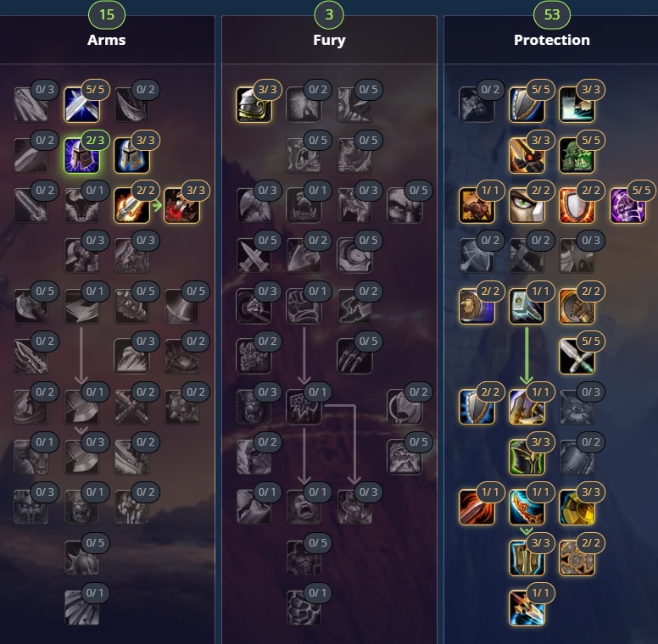Click the Protection tree title
Screen dimensions: 658x644
tap(552, 40)
